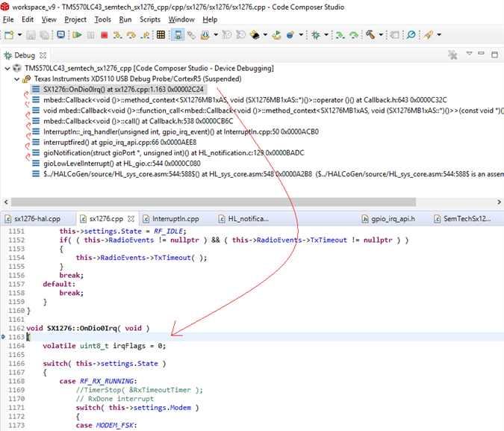Open the Scripts menu

pyautogui.click(x=150, y=19)
